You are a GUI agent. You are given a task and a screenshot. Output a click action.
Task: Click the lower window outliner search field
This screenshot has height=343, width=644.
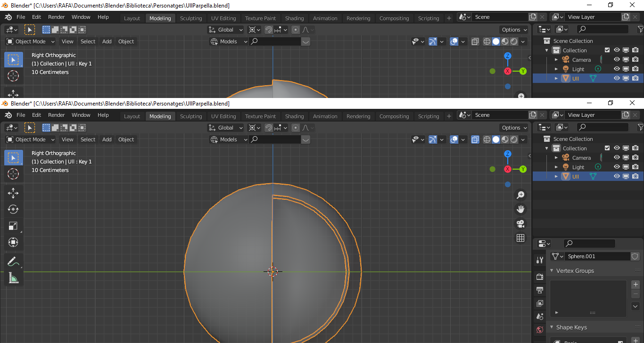pos(603,127)
